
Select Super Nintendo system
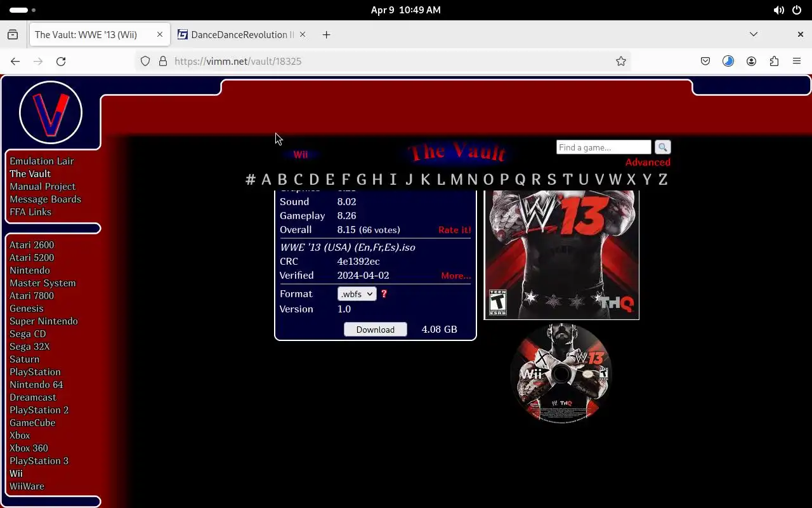(44, 321)
